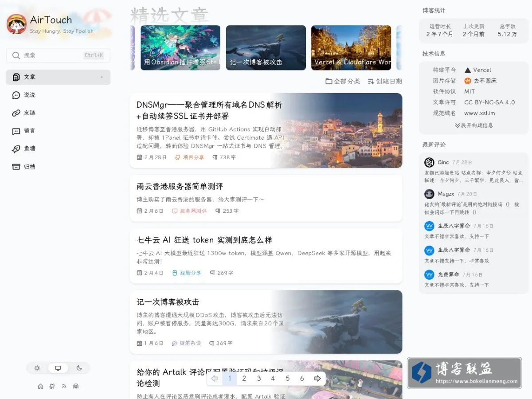Open the 归档 archive page
This screenshot has height=399, width=532.
point(58,167)
